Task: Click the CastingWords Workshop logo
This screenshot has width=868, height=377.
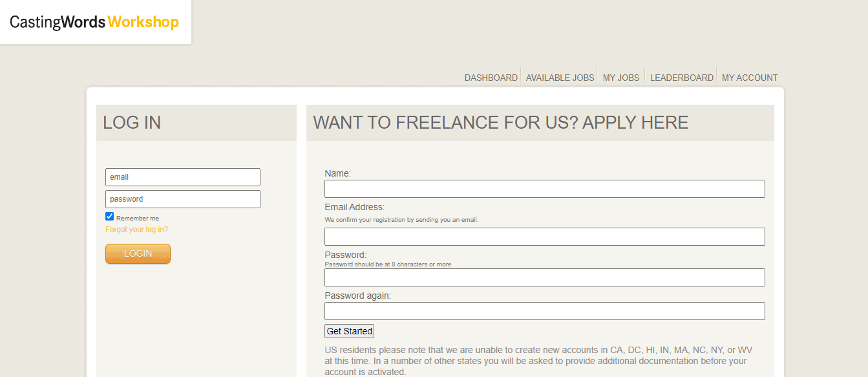Action: 94,22
